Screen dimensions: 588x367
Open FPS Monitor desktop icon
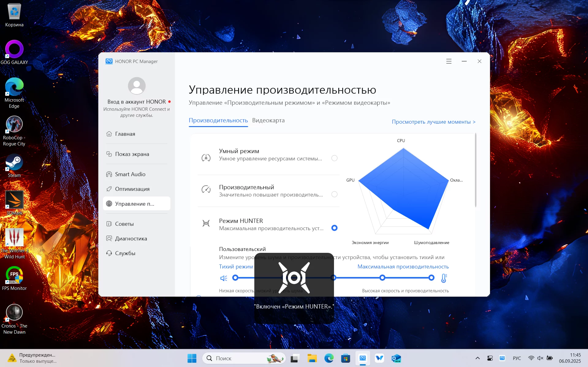tap(14, 279)
